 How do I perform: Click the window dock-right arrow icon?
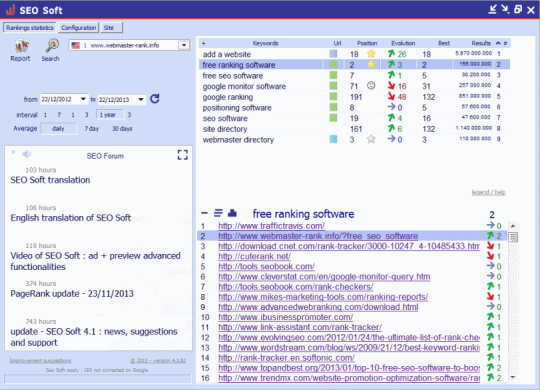click(x=505, y=9)
